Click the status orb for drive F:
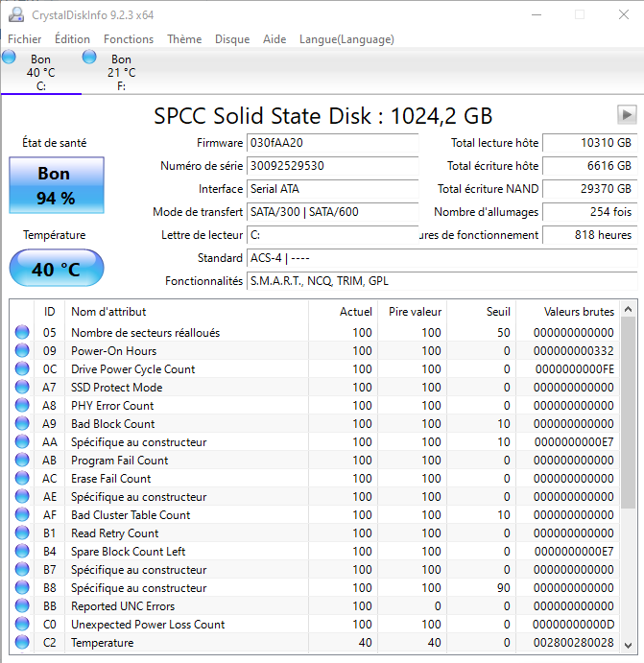 89,57
